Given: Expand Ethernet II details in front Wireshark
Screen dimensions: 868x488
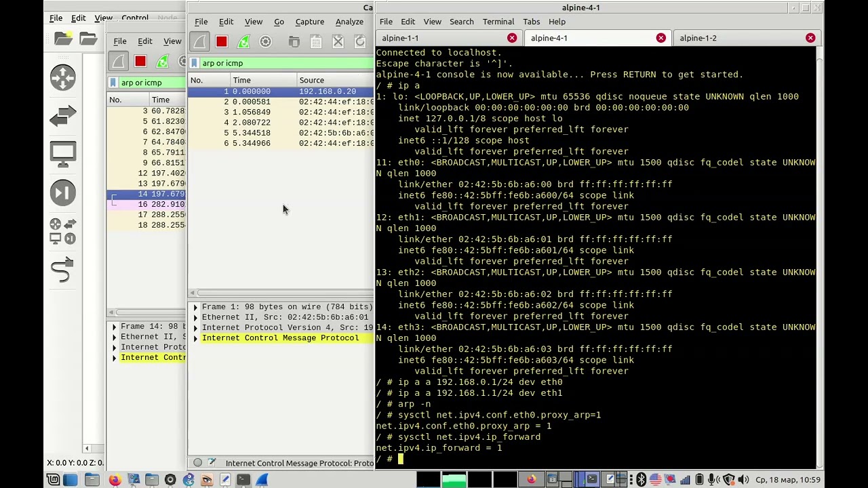Looking at the screenshot, I should click(x=195, y=317).
